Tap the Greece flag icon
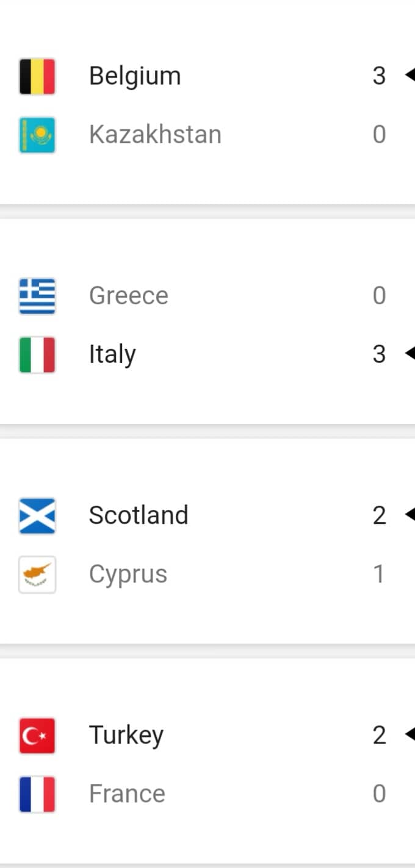The width and height of the screenshot is (415, 868). click(x=37, y=296)
